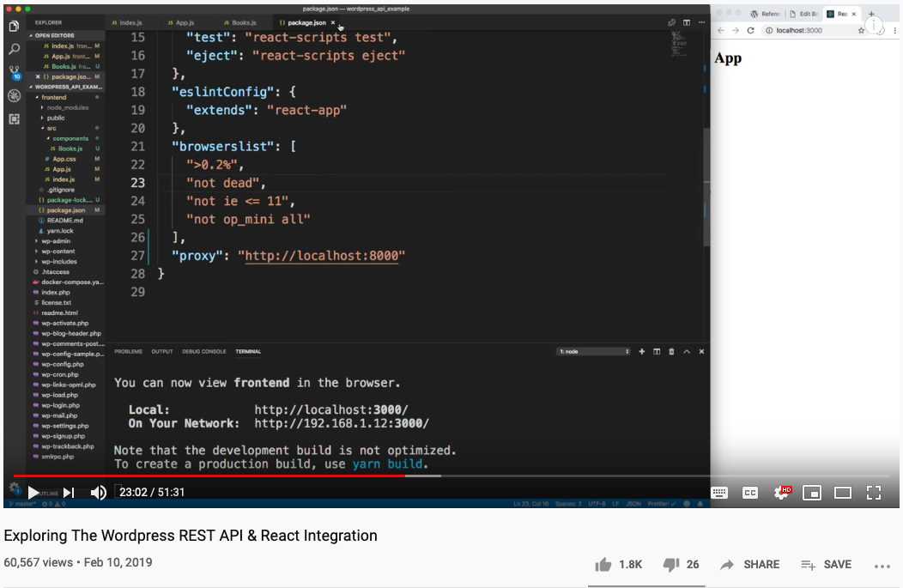Like the video with thumbs up
This screenshot has height=588, width=903.
click(603, 564)
